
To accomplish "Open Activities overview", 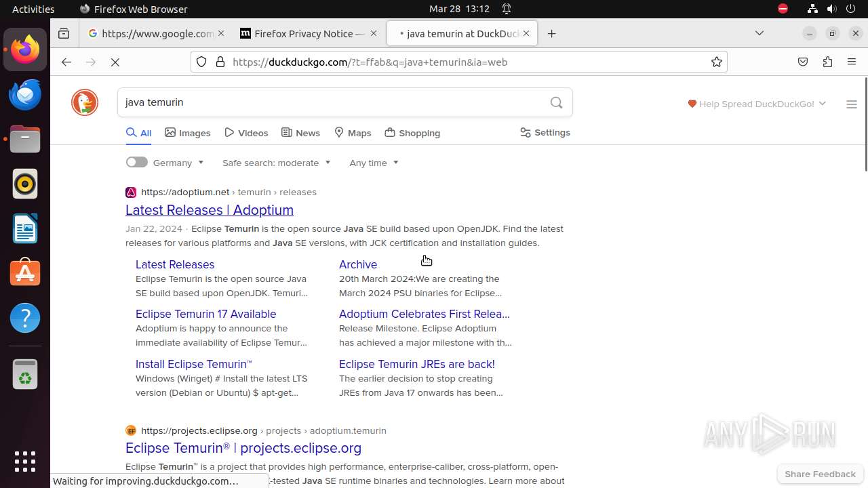I will [x=33, y=9].
